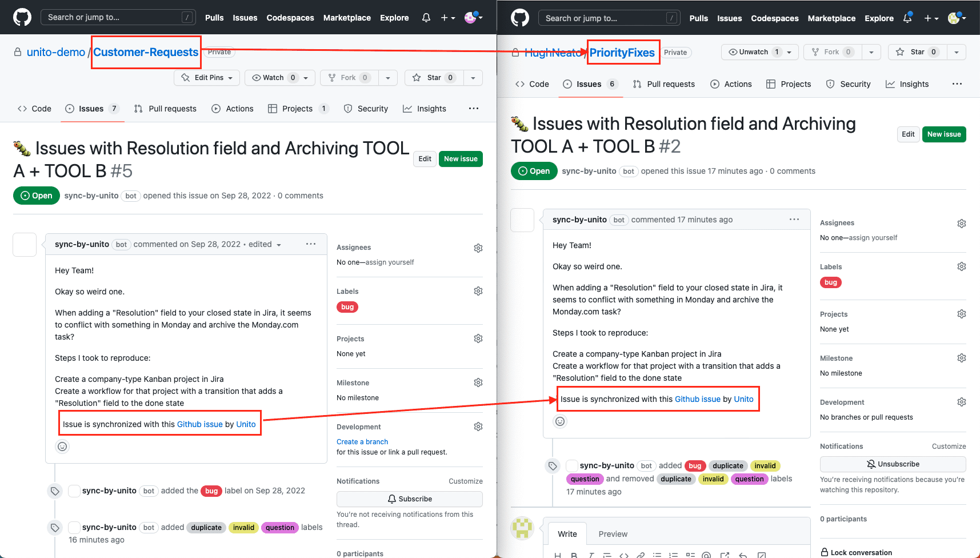Subscribe to notifications for the Customer-Requests issue
This screenshot has height=558, width=980.
pyautogui.click(x=409, y=499)
